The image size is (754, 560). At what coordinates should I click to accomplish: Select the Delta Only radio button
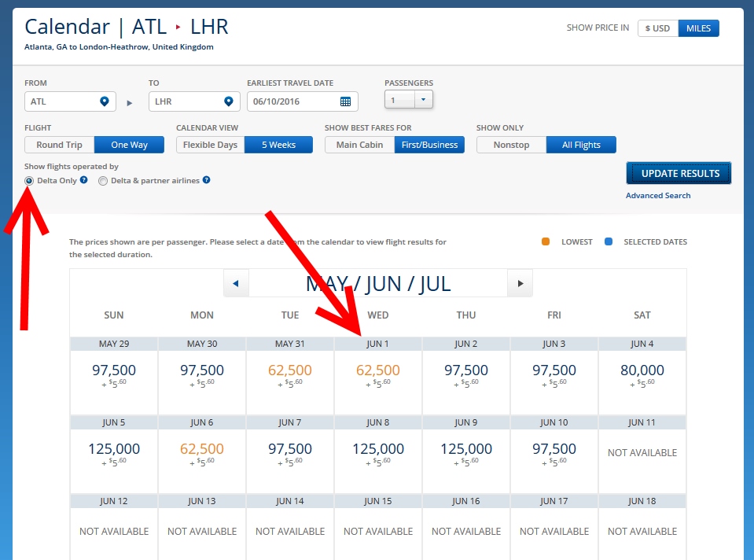(x=29, y=181)
